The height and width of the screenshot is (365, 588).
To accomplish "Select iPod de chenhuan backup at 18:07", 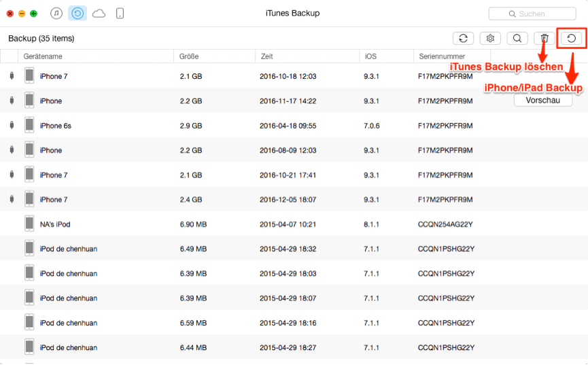I will pos(294,298).
